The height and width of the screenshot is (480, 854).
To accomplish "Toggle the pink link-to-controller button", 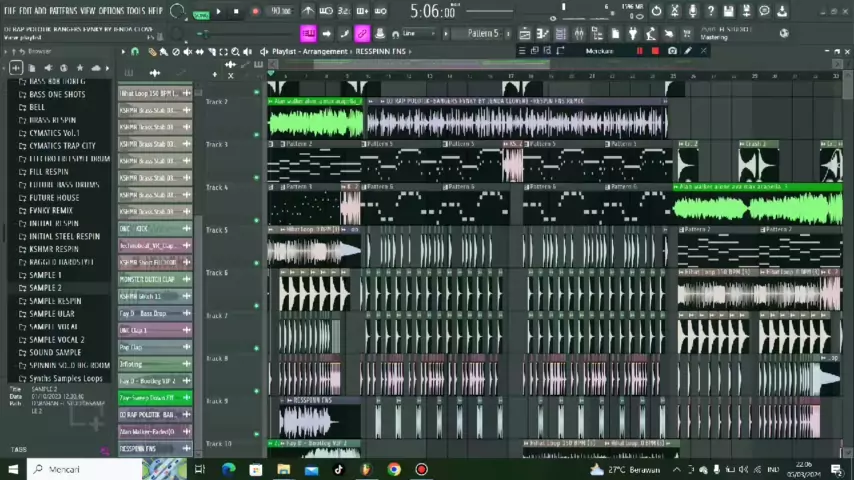I will (x=361, y=34).
